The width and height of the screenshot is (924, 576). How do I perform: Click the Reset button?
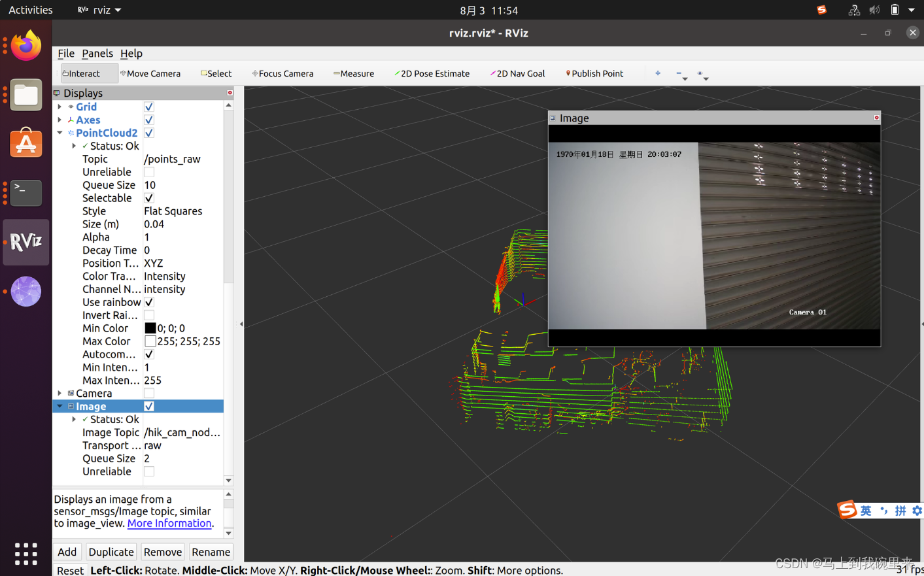pos(70,570)
